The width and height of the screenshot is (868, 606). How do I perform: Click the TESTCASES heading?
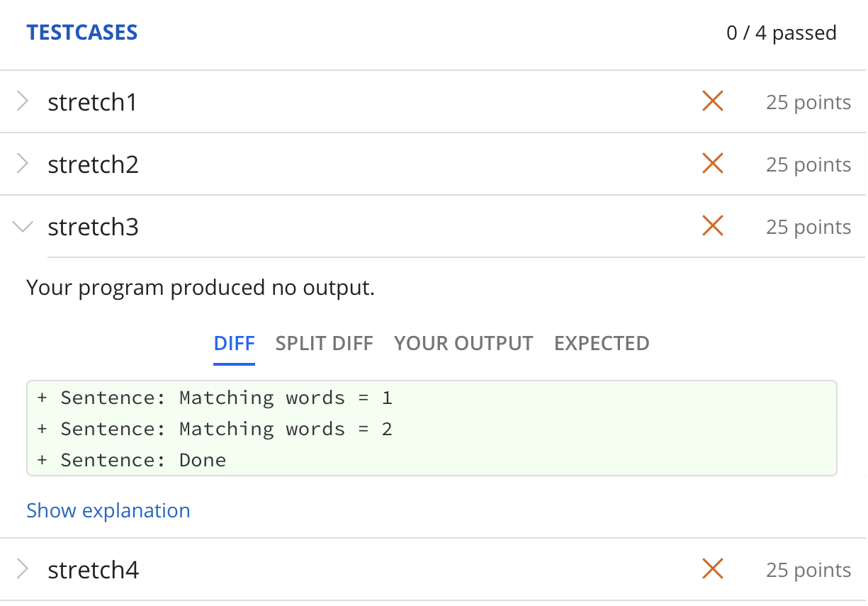point(81,32)
